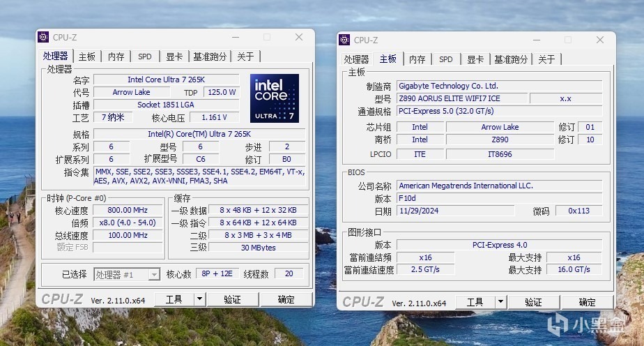Click the Arrow Lake codename field in left window

132,92
